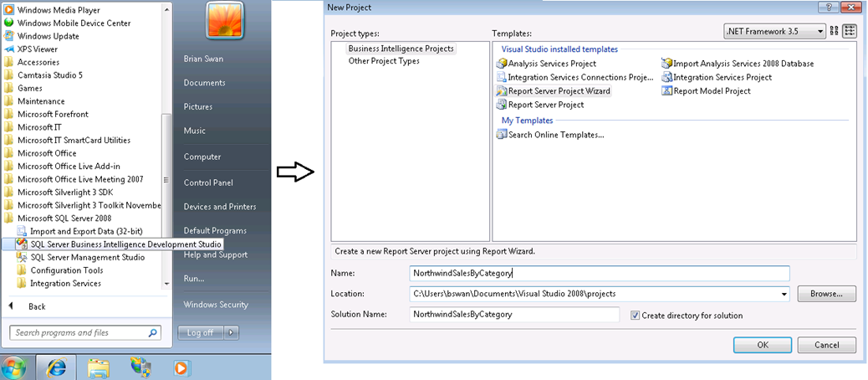Select Business Intelligence Projects project type
Viewport: 868px width, 380px height.
pyautogui.click(x=401, y=49)
